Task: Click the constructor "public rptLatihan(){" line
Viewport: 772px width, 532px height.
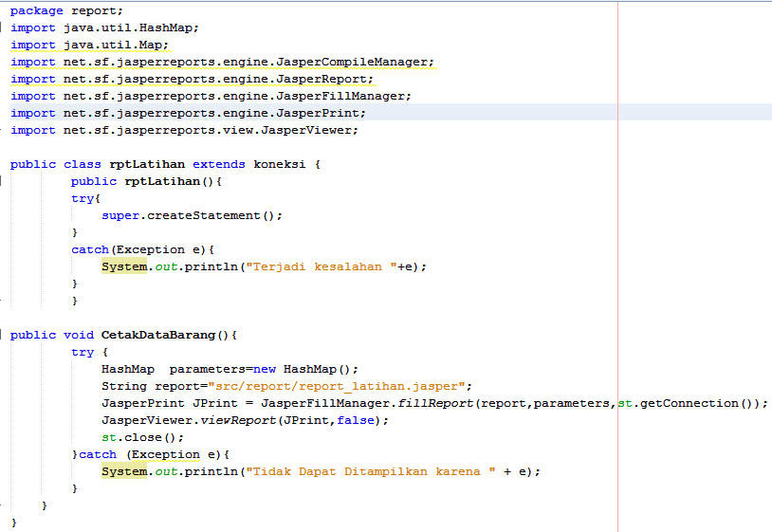Action: tap(146, 181)
